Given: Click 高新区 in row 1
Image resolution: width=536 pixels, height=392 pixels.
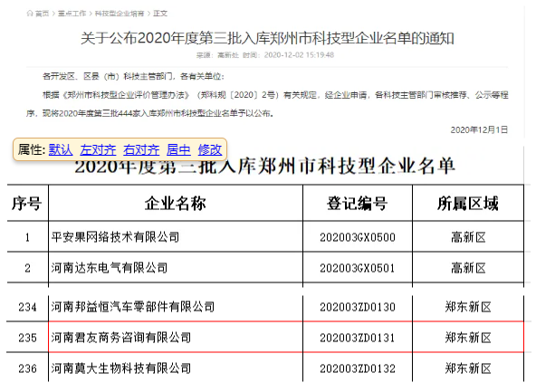Looking at the screenshot, I should [x=468, y=237].
